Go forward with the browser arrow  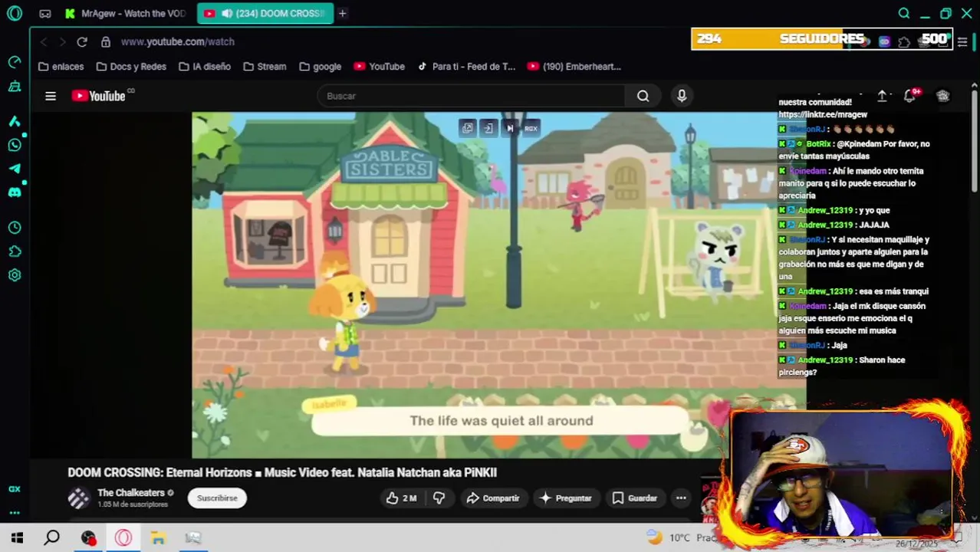point(62,41)
